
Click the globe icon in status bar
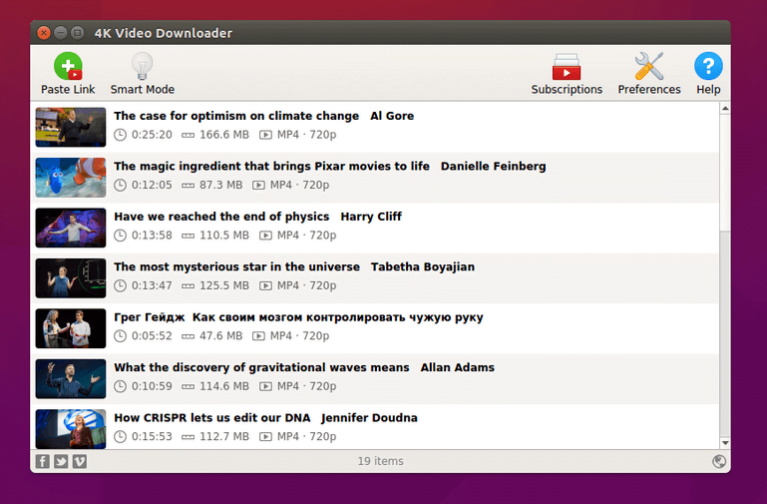[719, 461]
